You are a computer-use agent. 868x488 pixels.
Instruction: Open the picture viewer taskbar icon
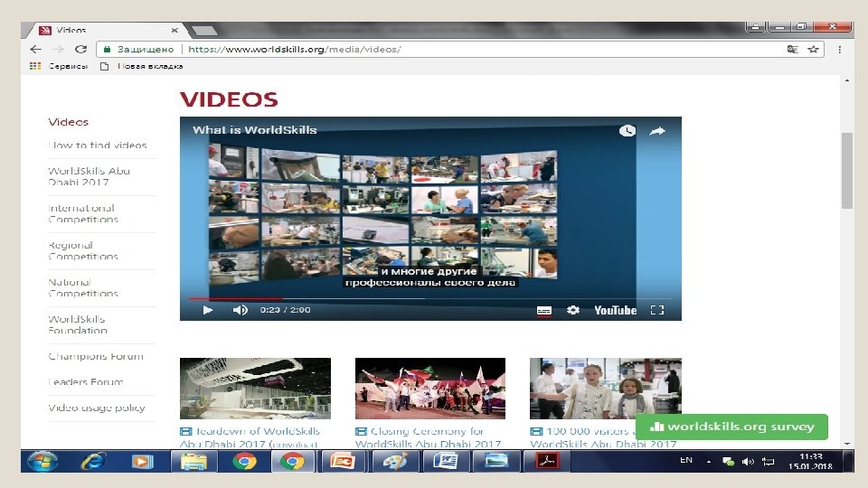click(496, 461)
